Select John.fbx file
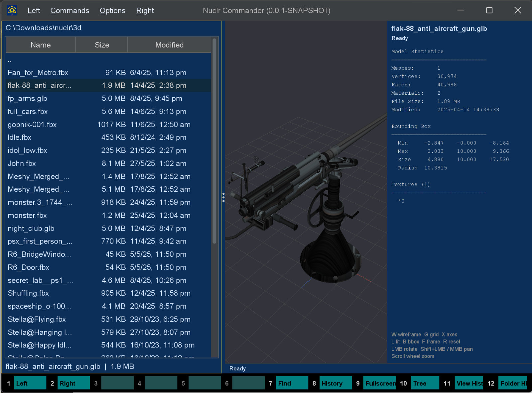Image resolution: width=532 pixels, height=393 pixels. tap(108, 163)
